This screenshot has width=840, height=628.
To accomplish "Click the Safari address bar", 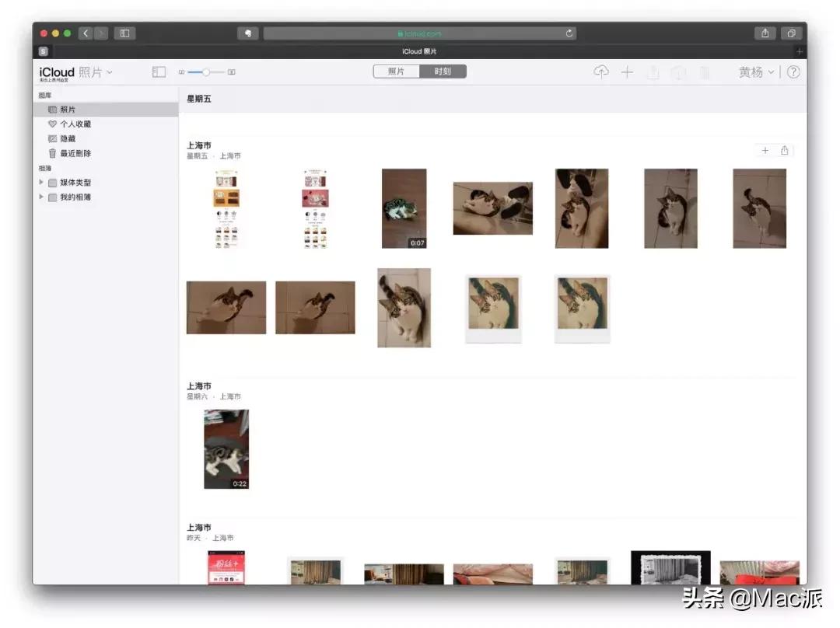I will (x=419, y=33).
